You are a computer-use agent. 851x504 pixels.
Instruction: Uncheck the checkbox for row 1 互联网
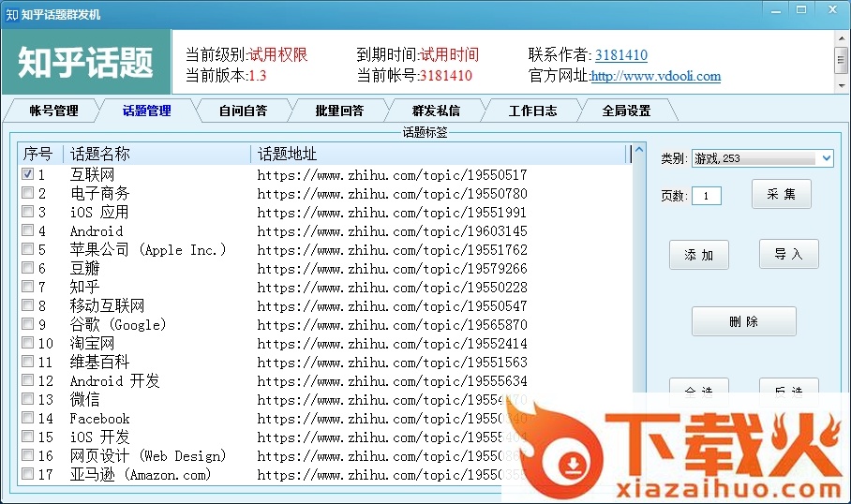point(28,173)
